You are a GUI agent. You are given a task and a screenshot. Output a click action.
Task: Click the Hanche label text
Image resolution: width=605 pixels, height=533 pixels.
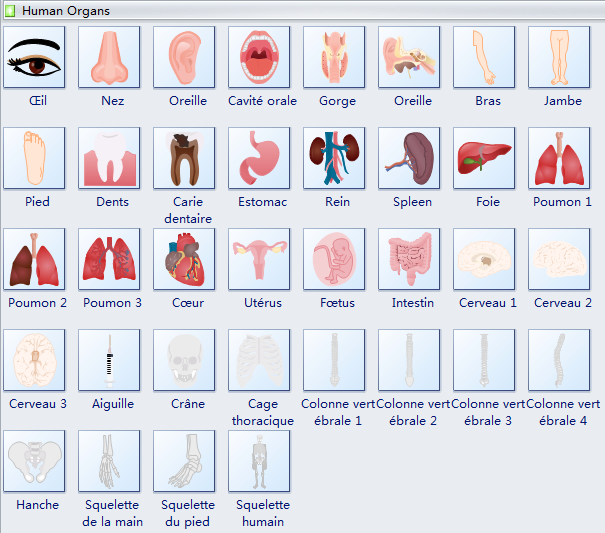37,505
